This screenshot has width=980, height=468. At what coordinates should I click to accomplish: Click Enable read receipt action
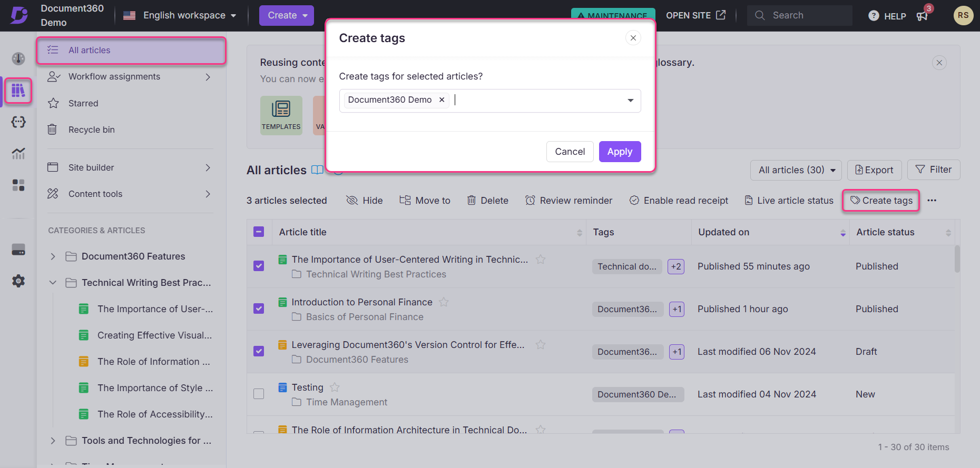click(x=679, y=201)
